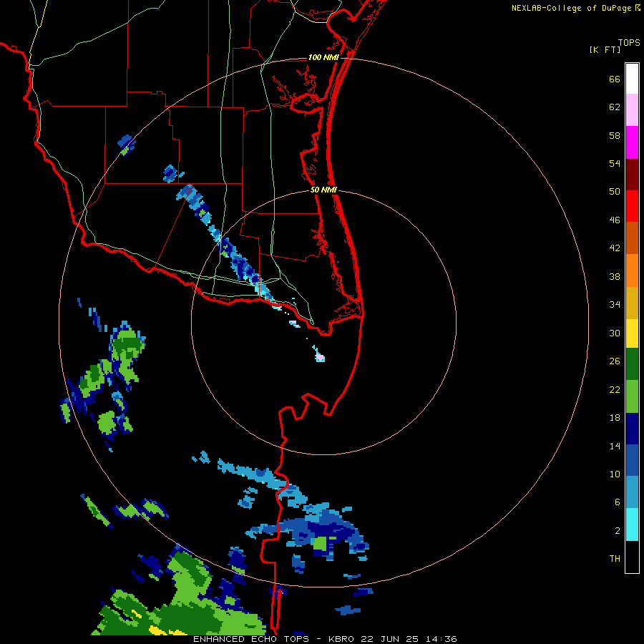
Task: Click the 2 value on the legend scale
Action: [x=618, y=531]
